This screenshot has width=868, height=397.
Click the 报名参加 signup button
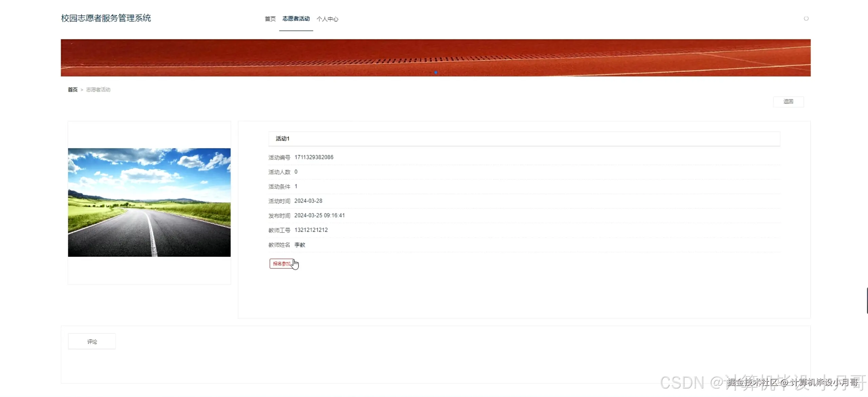pos(281,264)
